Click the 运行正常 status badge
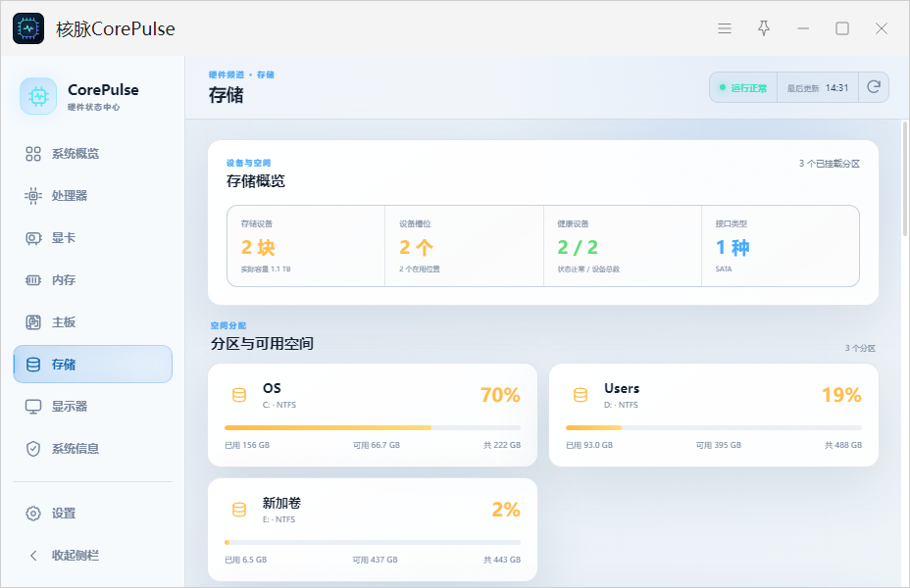The width and height of the screenshot is (910, 588). coord(743,87)
